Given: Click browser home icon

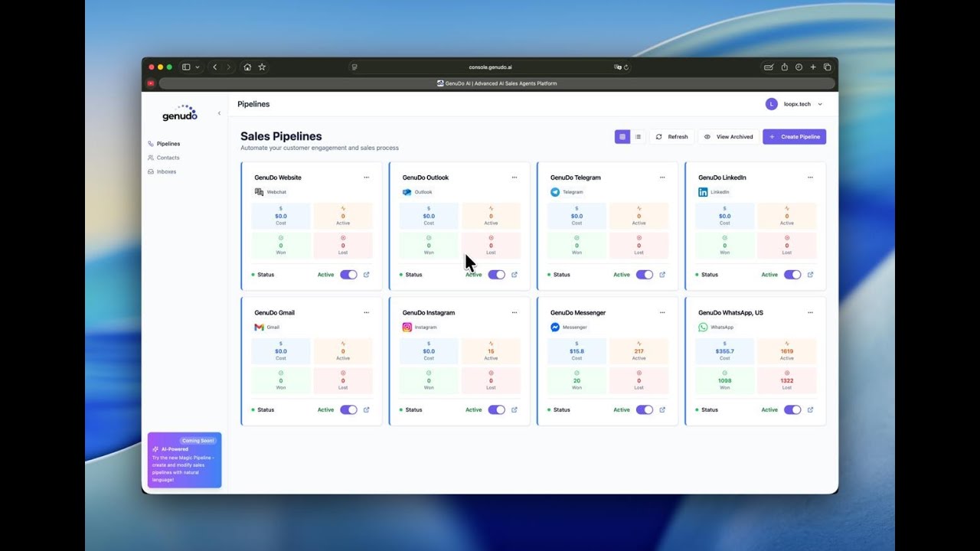Looking at the screenshot, I should tap(247, 67).
